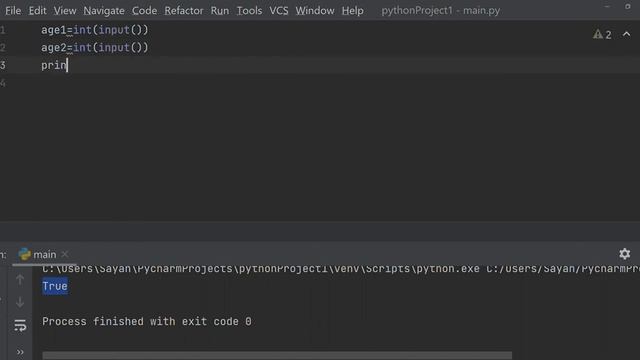
Task: Select the main run tab
Action: tap(44, 254)
